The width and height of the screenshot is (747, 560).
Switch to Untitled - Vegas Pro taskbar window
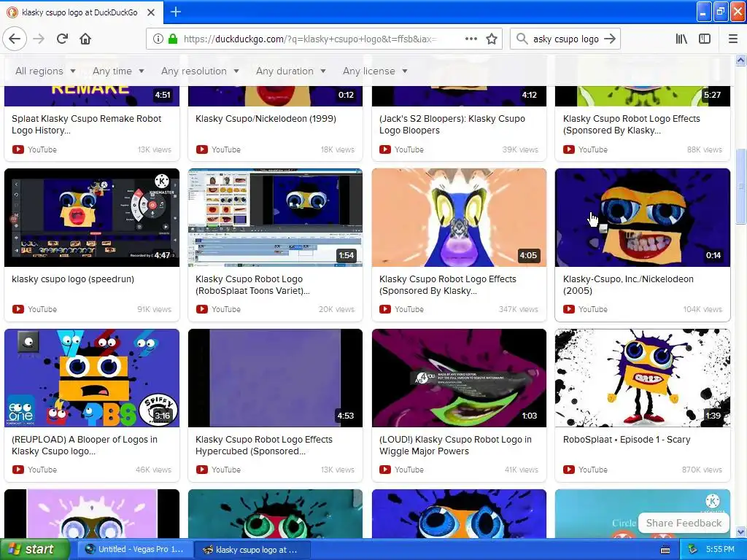134,550
